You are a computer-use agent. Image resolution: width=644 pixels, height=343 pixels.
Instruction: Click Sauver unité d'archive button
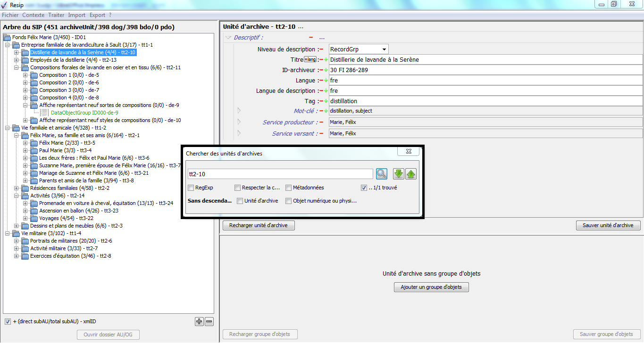tap(608, 225)
